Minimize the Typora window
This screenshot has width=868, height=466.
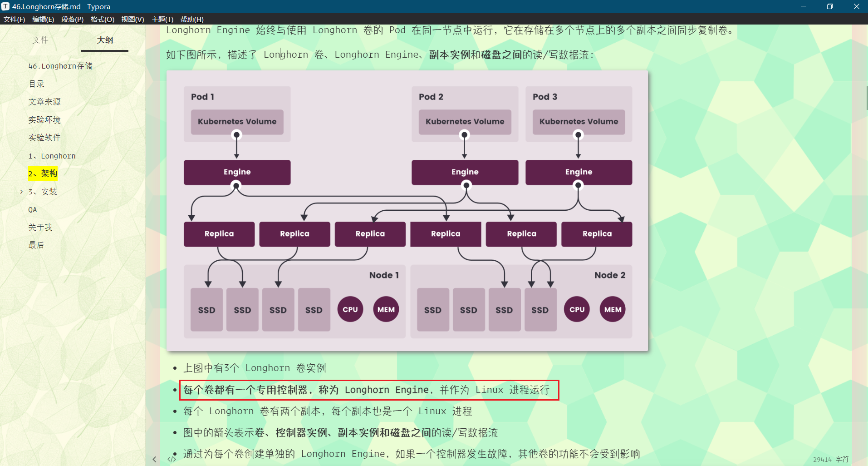(x=803, y=6)
